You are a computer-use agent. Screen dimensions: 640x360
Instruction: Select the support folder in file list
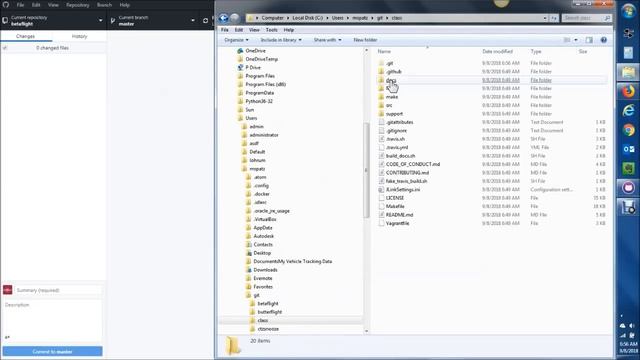click(394, 114)
